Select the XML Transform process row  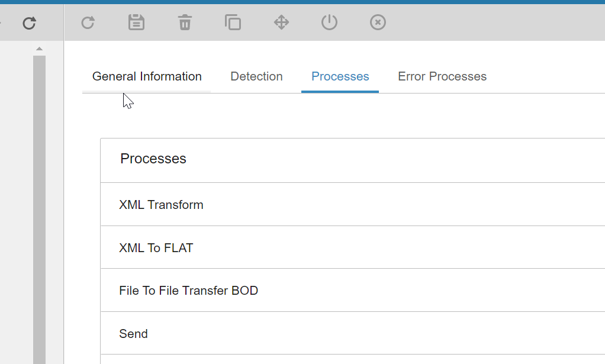tap(161, 205)
